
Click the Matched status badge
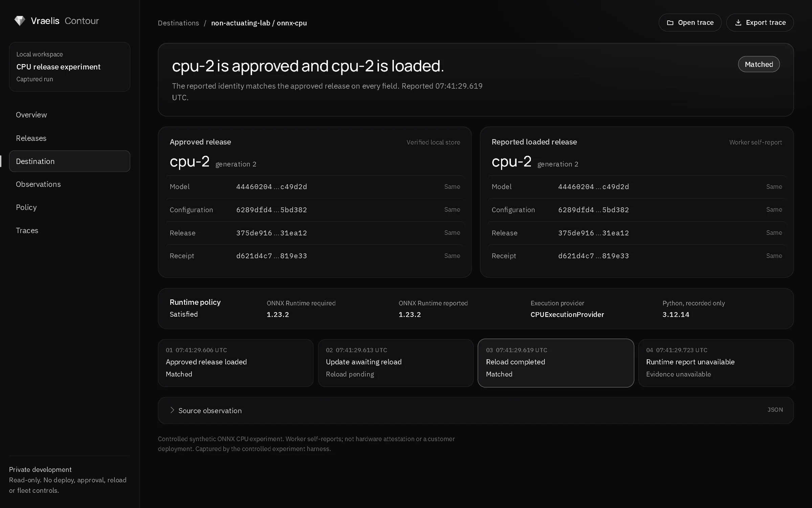759,64
